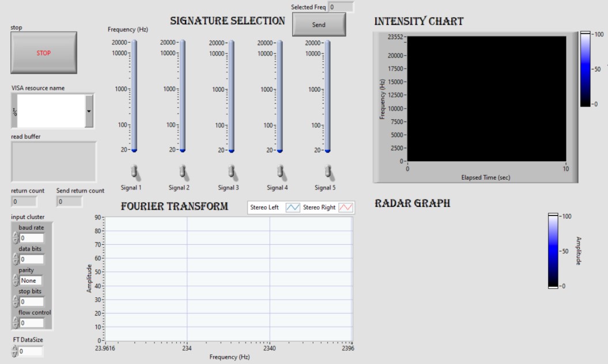Click the I/O glyph beside VISA resource
The width and height of the screenshot is (608, 364).
14,112
